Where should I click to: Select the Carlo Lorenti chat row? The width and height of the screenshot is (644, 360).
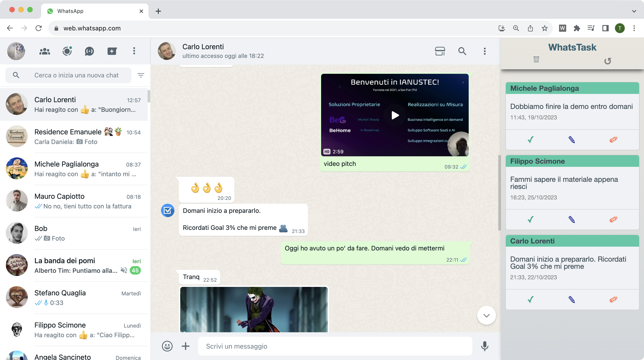74,104
